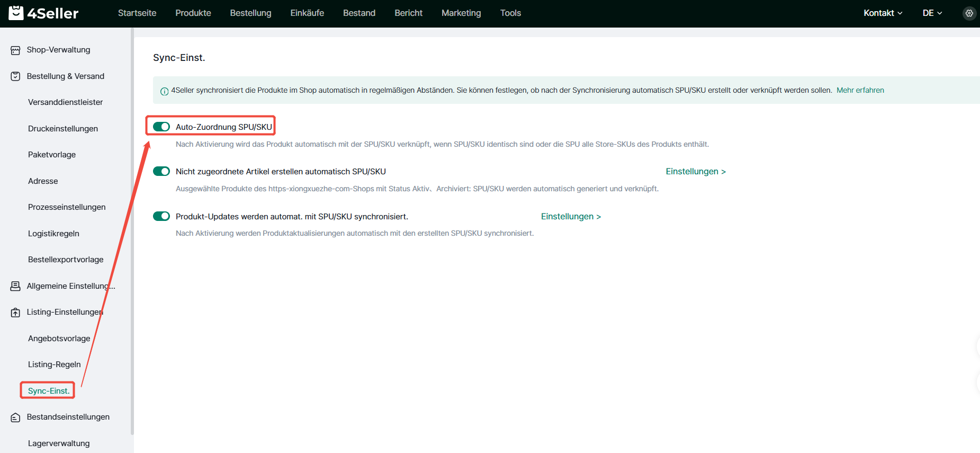Screen dimensions: 980x453
Task: Open Listing-Regeln page
Action: [x=55, y=365]
